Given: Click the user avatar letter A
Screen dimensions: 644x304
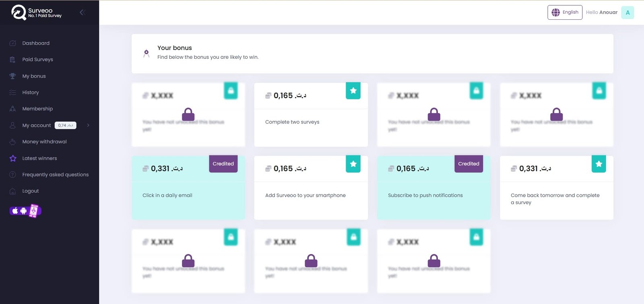Looking at the screenshot, I should click(627, 12).
